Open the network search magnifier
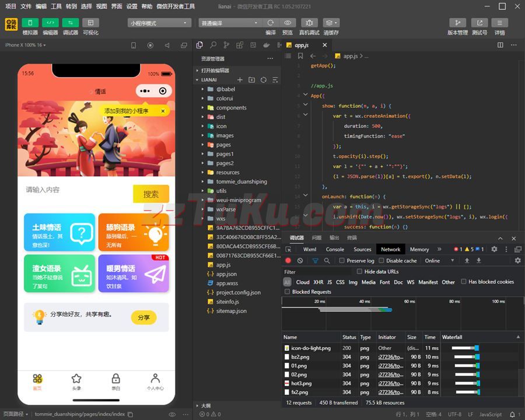The height and width of the screenshot is (420, 525). pyautogui.click(x=327, y=261)
